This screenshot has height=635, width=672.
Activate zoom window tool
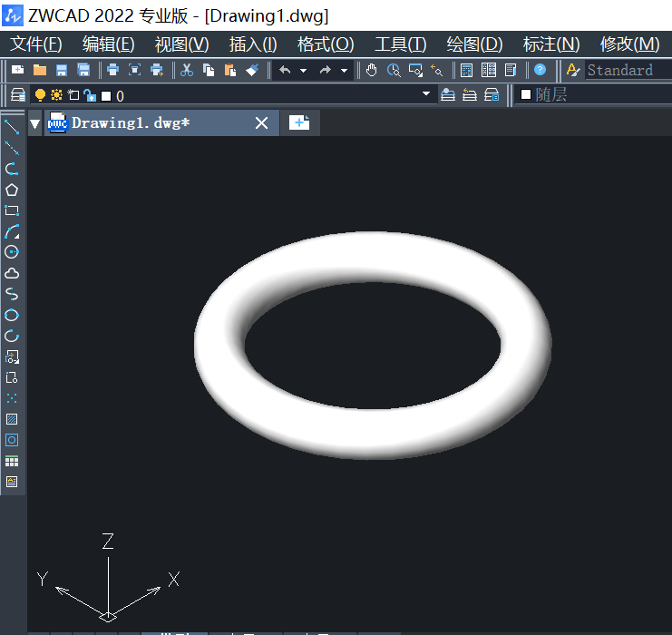point(415,70)
